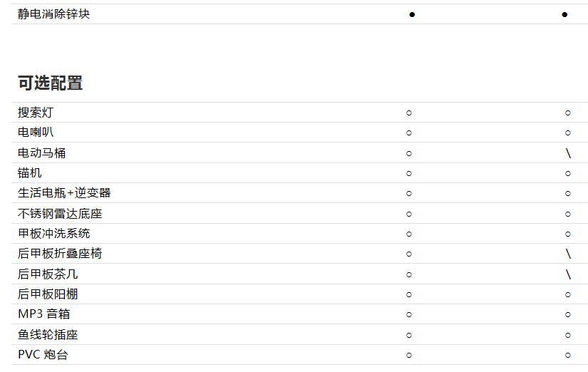Click left filled dot in 静电消除锌块 row
The image size is (588, 372).
coord(412,14)
